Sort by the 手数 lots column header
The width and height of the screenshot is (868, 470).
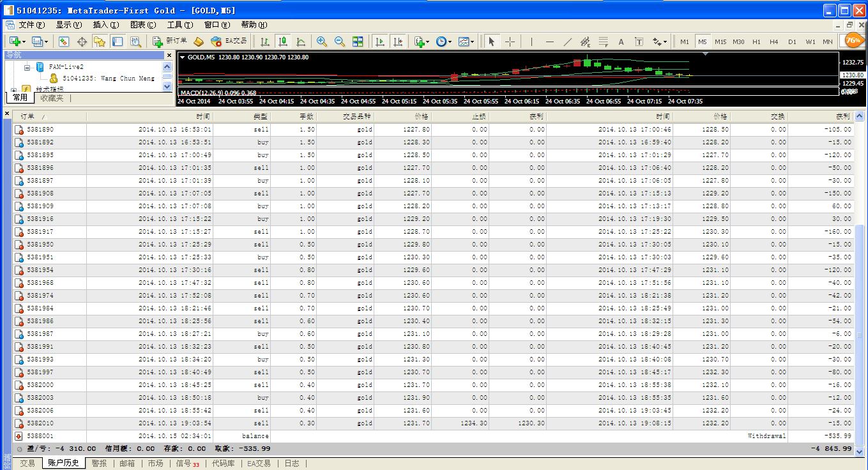click(x=293, y=117)
